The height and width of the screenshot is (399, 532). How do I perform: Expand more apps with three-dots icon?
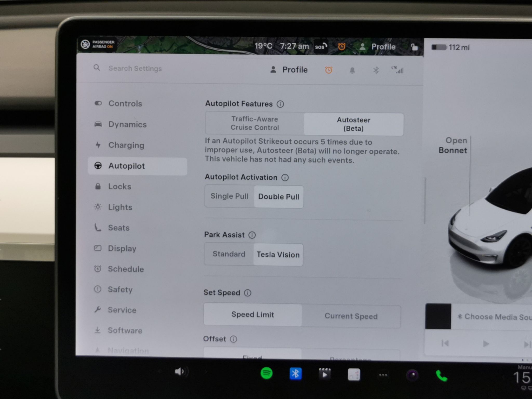coord(383,375)
